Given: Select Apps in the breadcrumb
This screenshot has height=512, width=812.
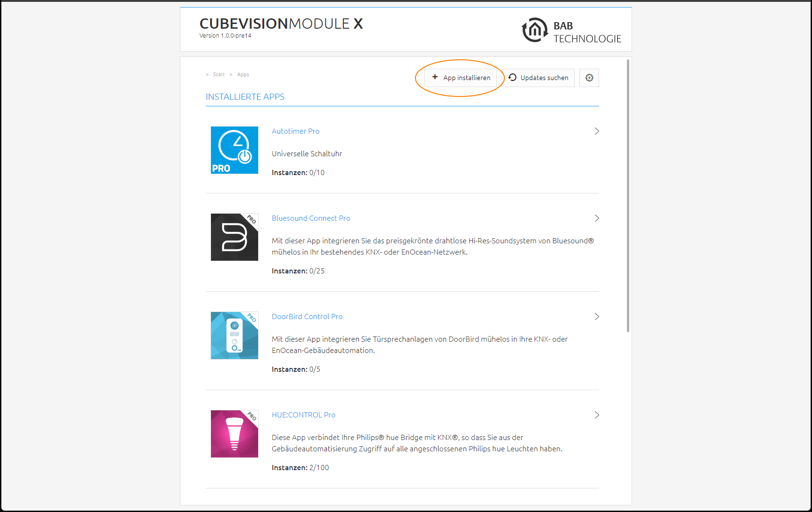Looking at the screenshot, I should pos(243,74).
